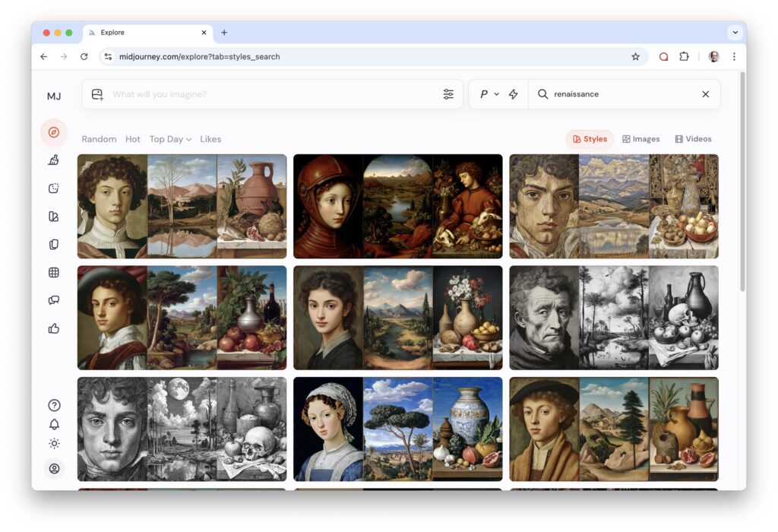Open the help question mark icon

(54, 405)
